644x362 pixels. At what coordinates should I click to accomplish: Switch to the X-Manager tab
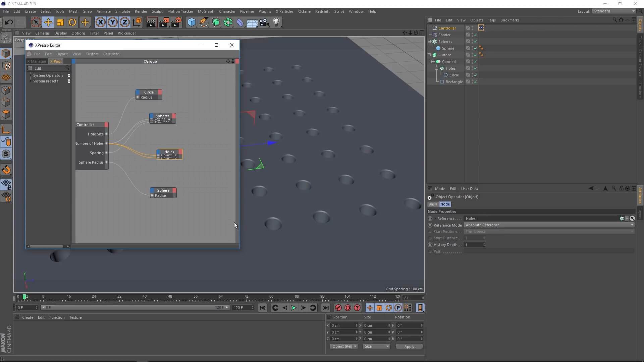[37, 61]
